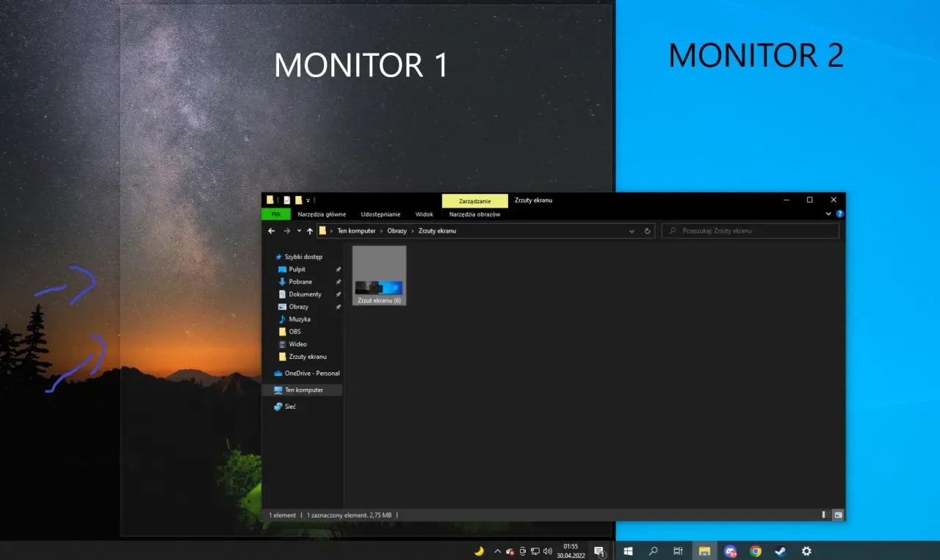
Task: Open recent locations dropdown arrow
Action: tap(299, 231)
